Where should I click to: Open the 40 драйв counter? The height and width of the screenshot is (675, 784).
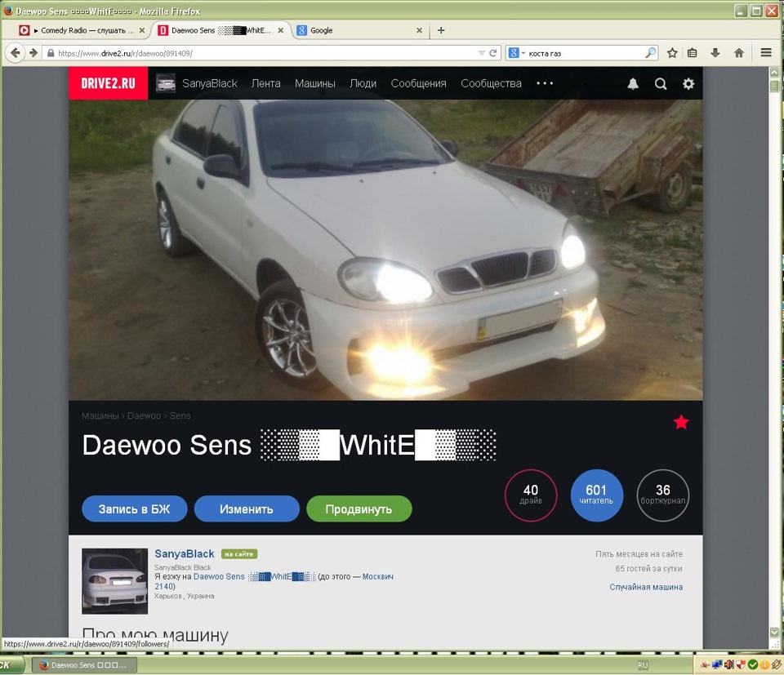click(531, 495)
